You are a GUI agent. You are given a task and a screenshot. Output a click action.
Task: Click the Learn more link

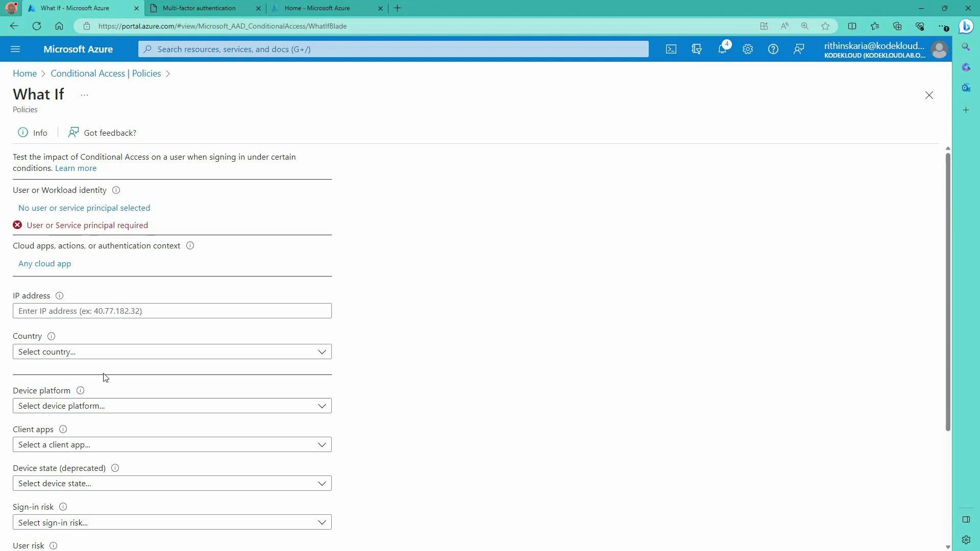[x=75, y=168]
